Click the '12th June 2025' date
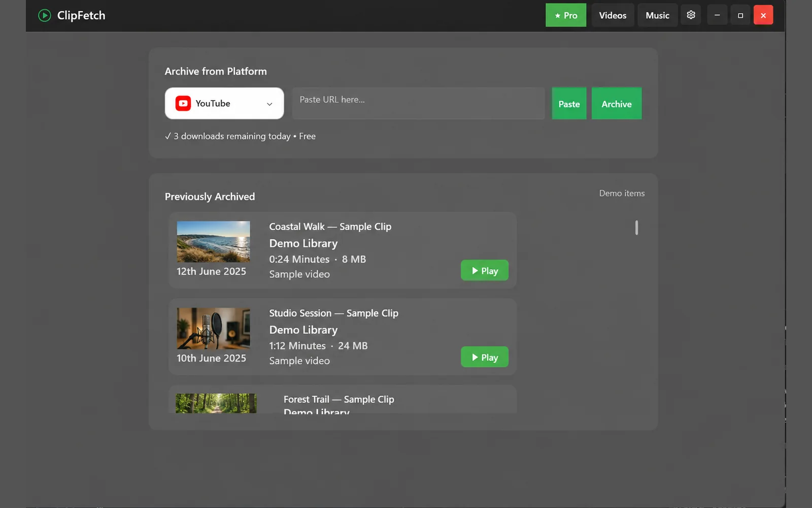Image resolution: width=812 pixels, height=508 pixels. click(211, 271)
